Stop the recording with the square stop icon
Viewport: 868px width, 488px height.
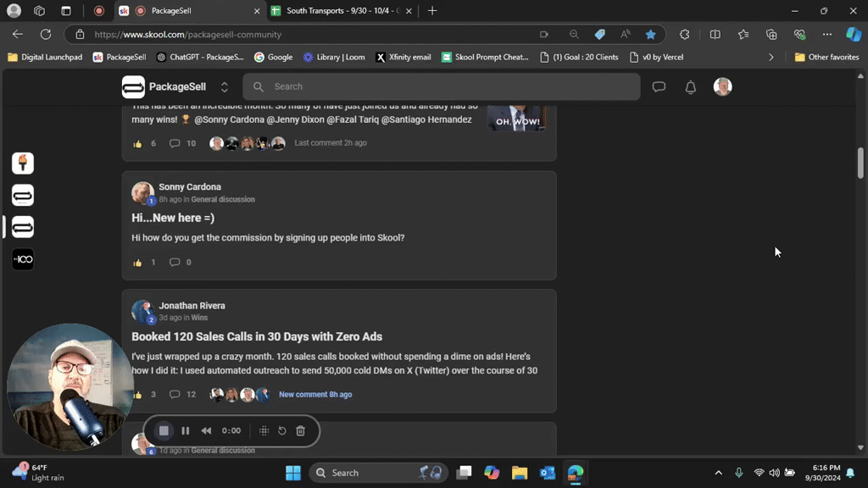[164, 430]
